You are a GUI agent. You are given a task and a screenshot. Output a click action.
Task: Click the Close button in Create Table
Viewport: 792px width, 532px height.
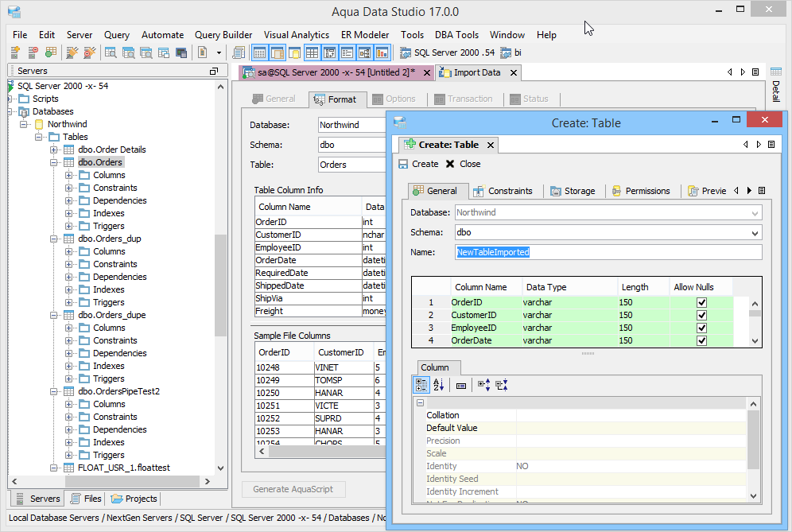[462, 164]
